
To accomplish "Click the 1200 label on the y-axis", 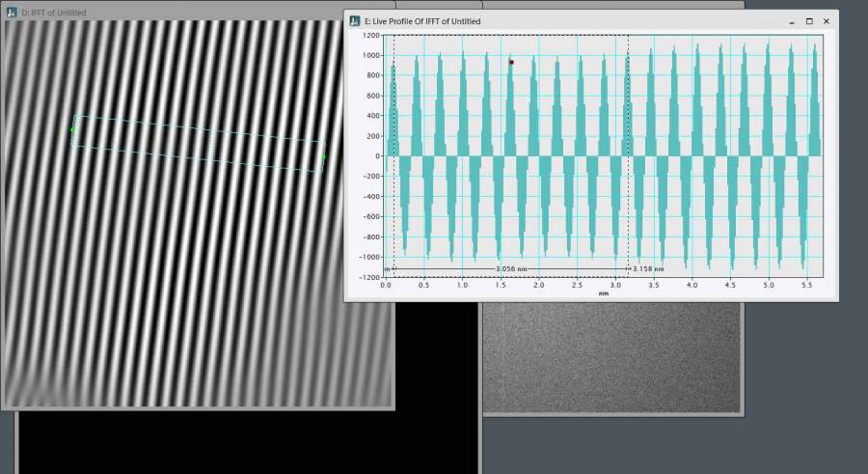I will point(372,36).
